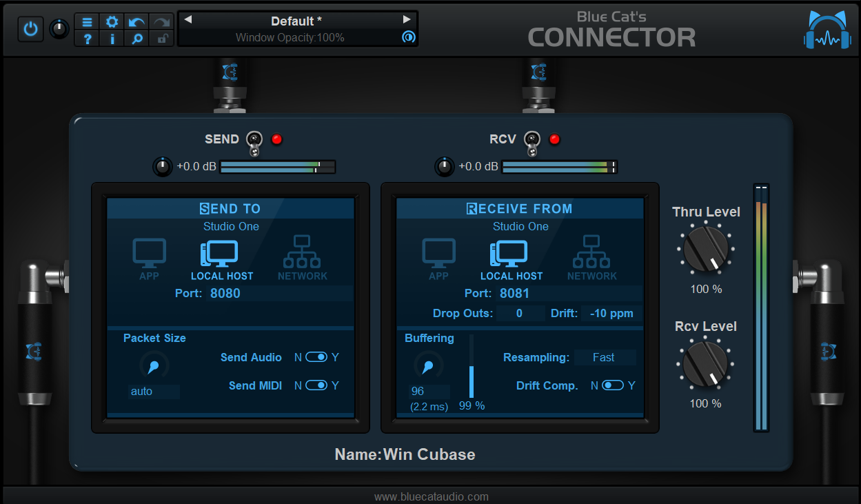
Task: Click the RCV +0.0 dB value
Action: (x=478, y=166)
